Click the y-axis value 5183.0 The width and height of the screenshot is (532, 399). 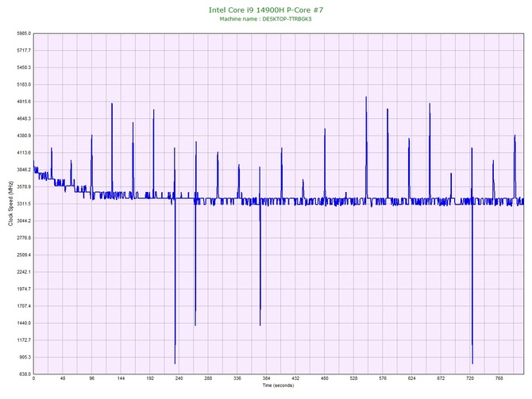(24, 84)
